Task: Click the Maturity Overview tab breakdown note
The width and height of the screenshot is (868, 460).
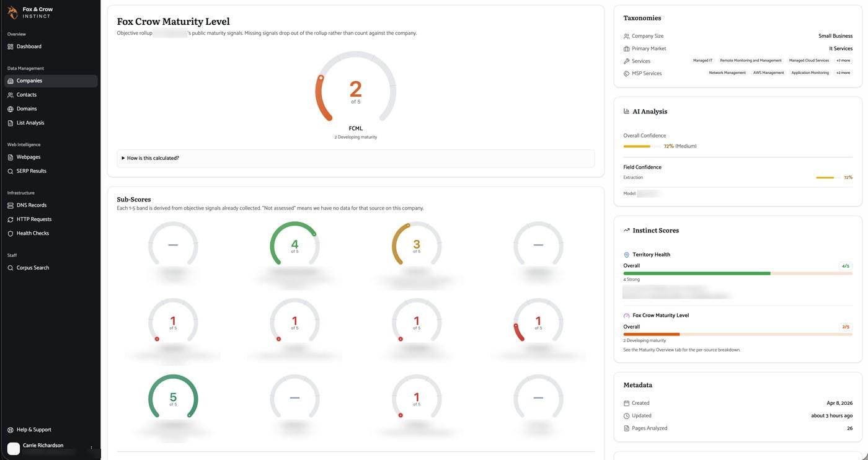Action: (682, 350)
